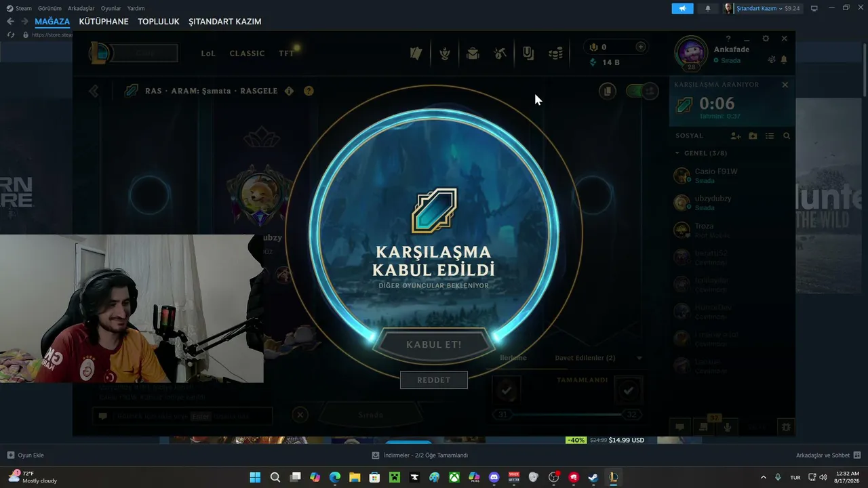Screen dimensions: 868x488
Task: Click the Ankafade profile avatar
Action: 691,53
